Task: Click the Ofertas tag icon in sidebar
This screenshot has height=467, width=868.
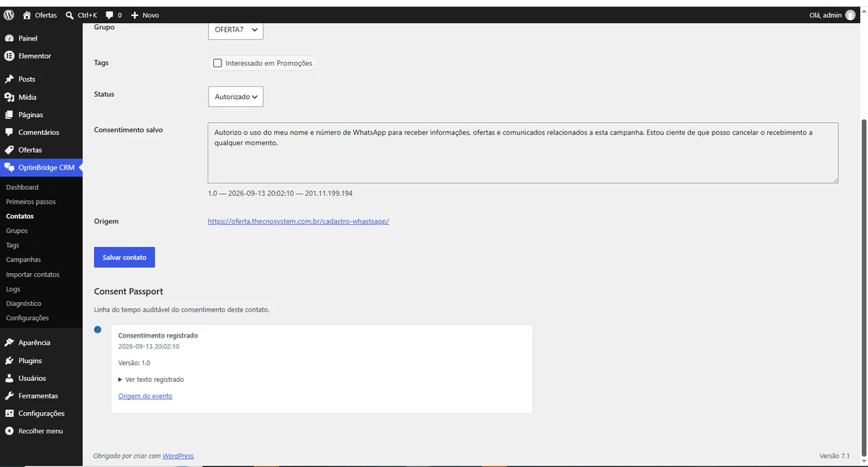Action: tap(9, 150)
